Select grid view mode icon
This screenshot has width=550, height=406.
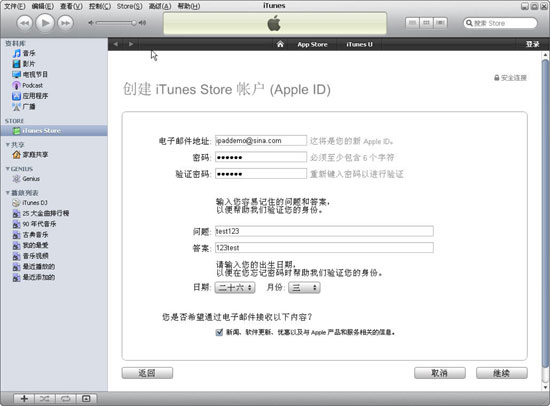point(426,23)
